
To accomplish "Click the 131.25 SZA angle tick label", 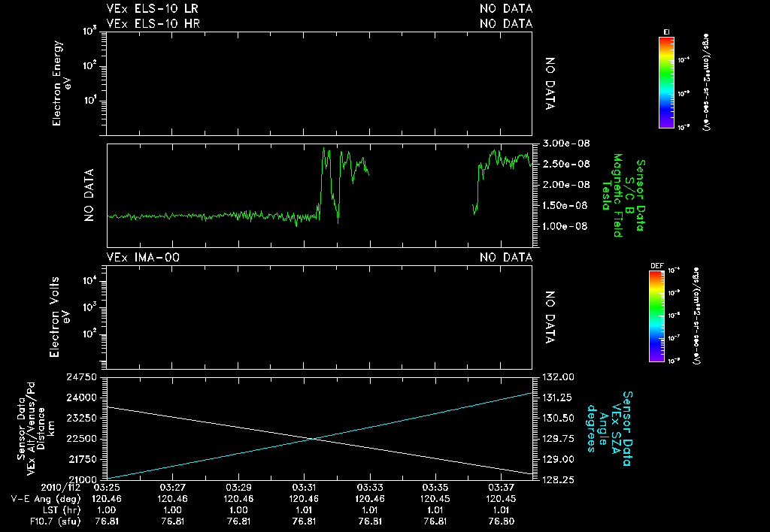I will (559, 397).
